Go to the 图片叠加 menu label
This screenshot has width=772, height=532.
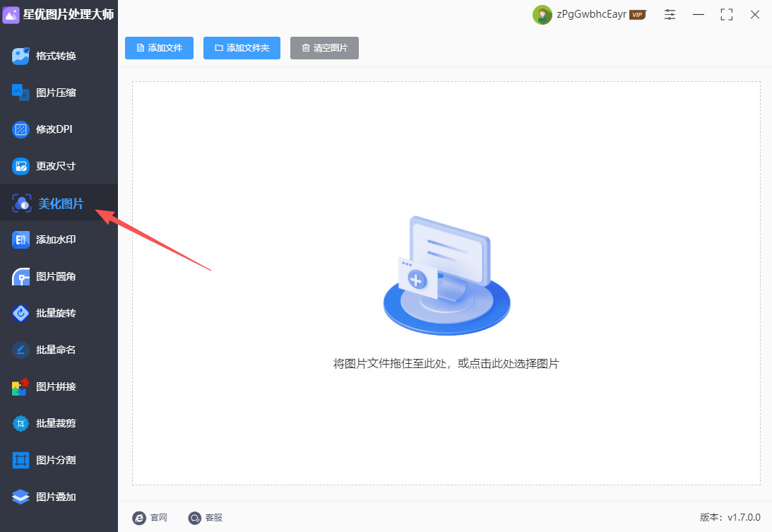(x=56, y=497)
